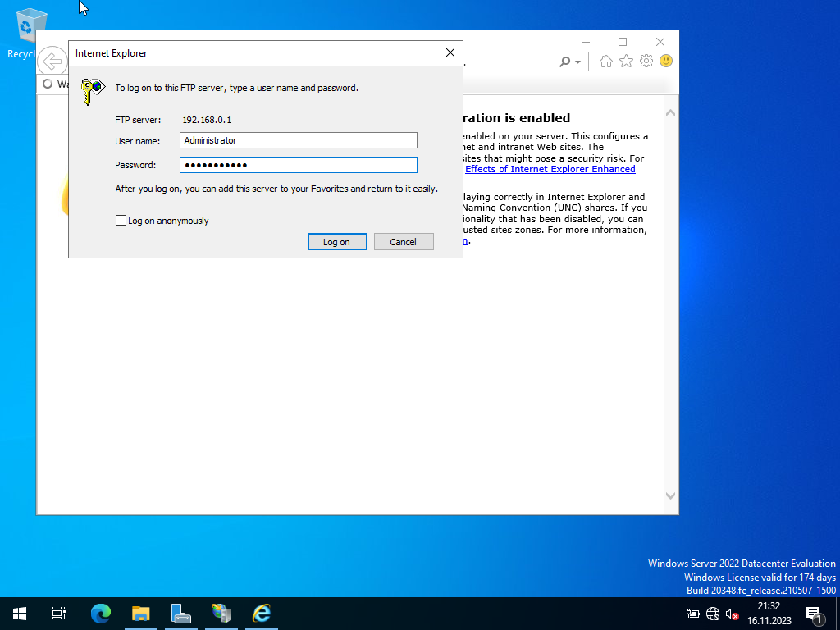Click the smiley feedback icon

coord(666,61)
